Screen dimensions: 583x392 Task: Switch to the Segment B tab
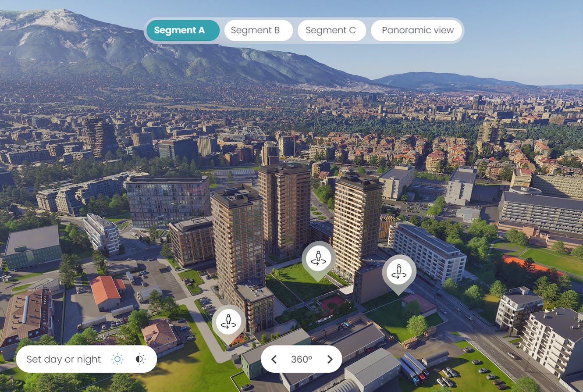tap(258, 30)
